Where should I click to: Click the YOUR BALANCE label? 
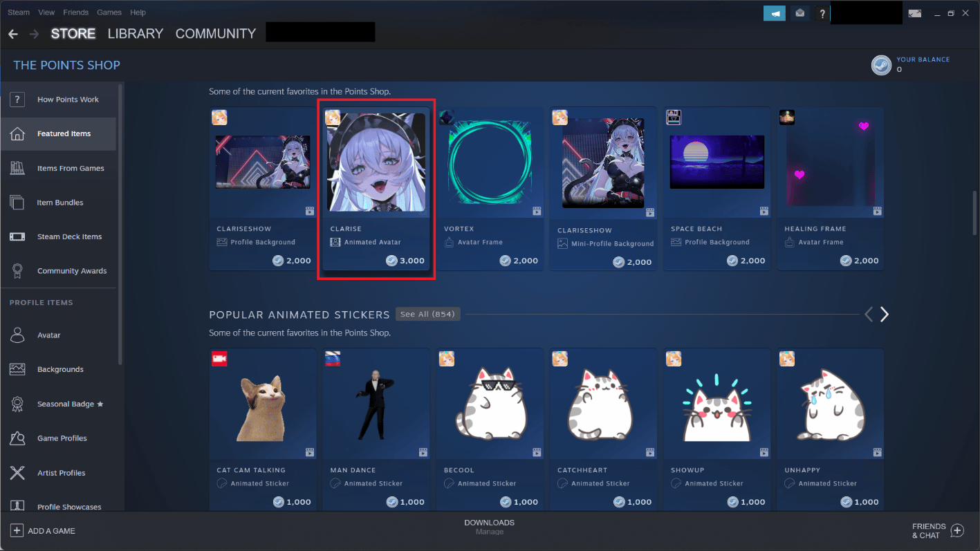(x=923, y=59)
